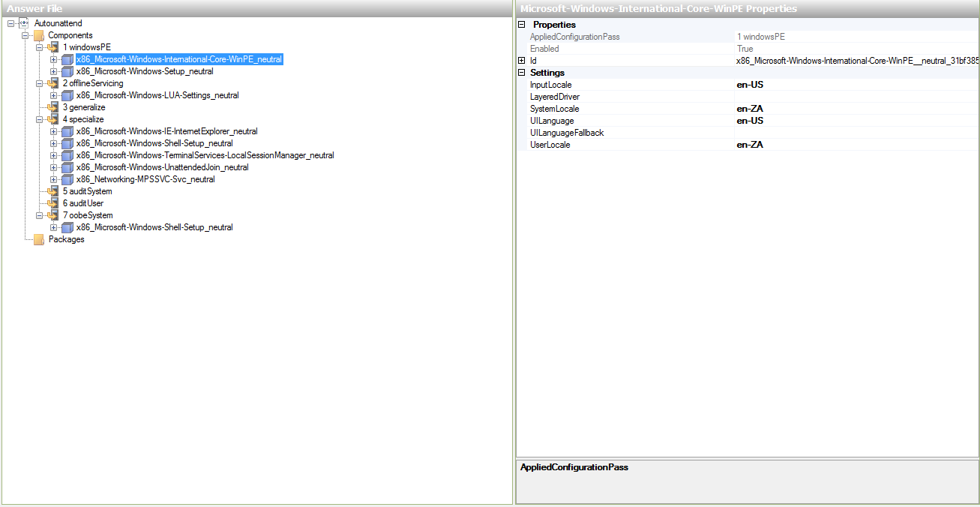Select the Packages tree label
Screen dimensions: 980x507
coord(67,239)
